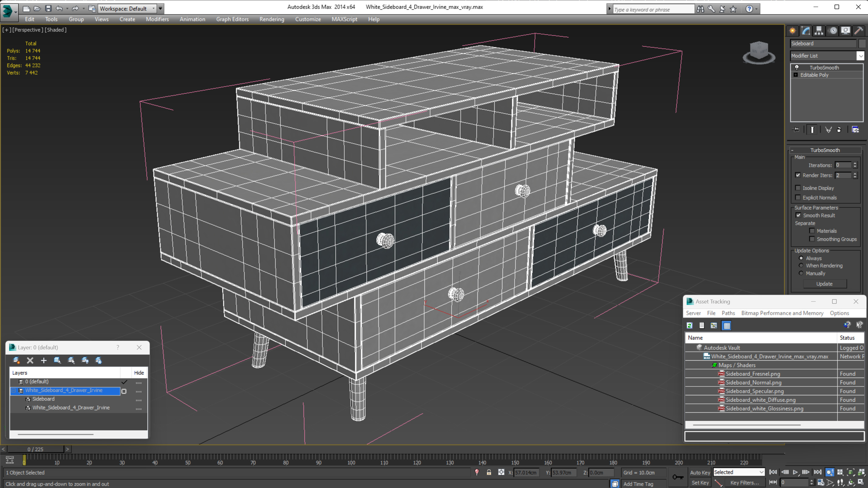
Task: Undo the last scene operation
Action: [x=59, y=9]
